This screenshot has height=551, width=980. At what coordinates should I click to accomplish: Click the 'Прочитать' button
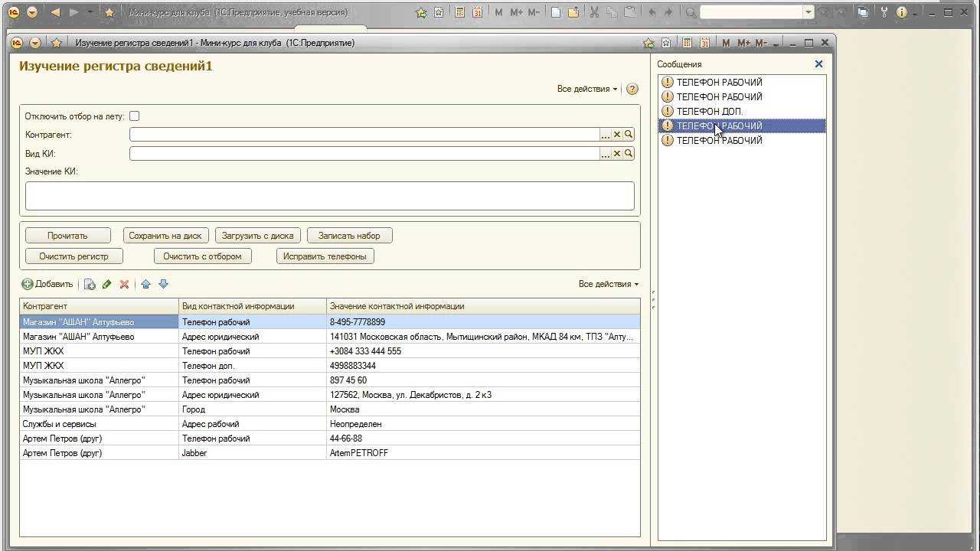(x=67, y=236)
